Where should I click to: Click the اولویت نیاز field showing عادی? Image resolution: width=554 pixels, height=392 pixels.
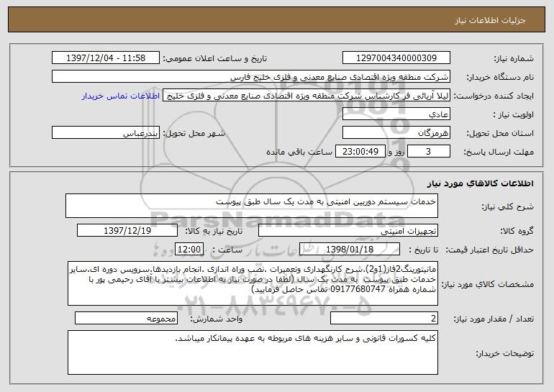(x=396, y=114)
